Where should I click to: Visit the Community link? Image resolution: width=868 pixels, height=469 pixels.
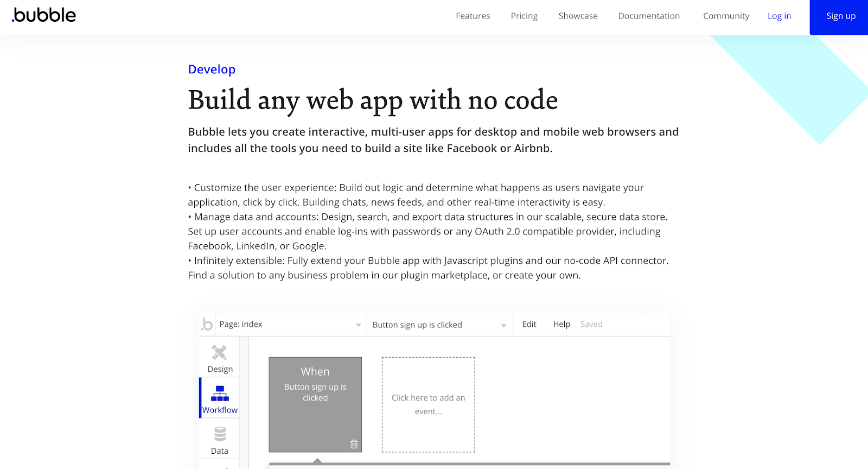726,16
